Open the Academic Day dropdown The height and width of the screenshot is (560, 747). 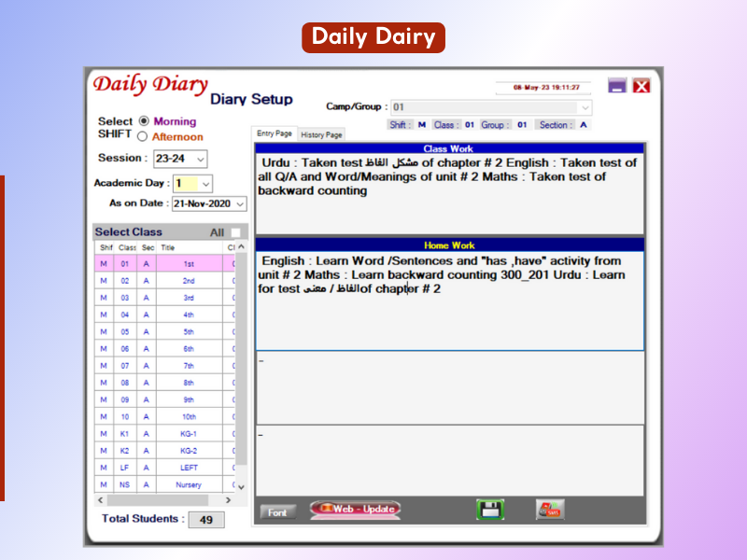pos(206,184)
